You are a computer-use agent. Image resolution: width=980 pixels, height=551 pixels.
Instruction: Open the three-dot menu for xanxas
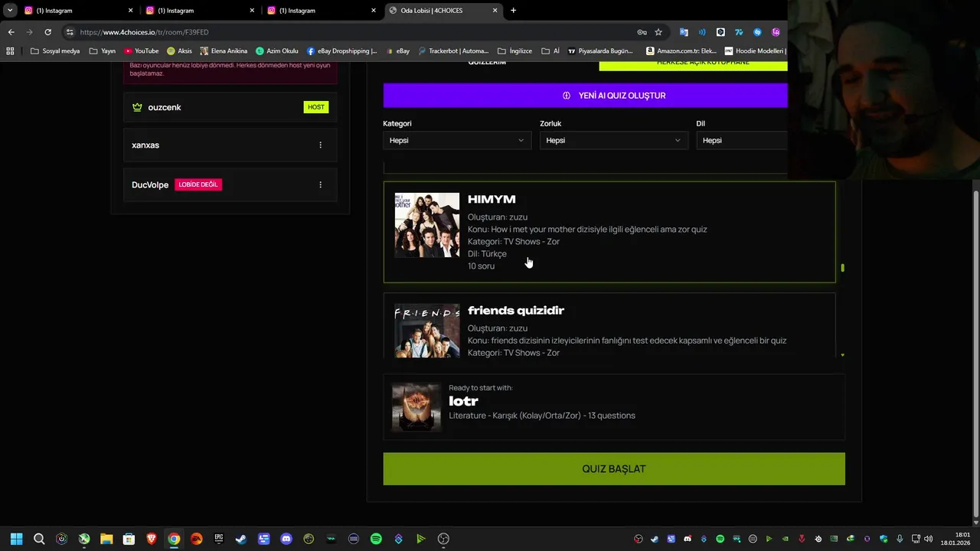[320, 145]
